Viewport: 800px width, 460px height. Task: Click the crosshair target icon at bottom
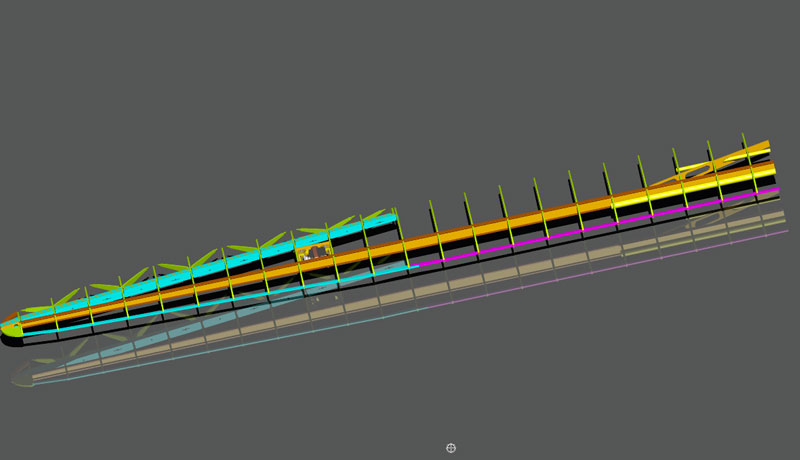point(451,448)
